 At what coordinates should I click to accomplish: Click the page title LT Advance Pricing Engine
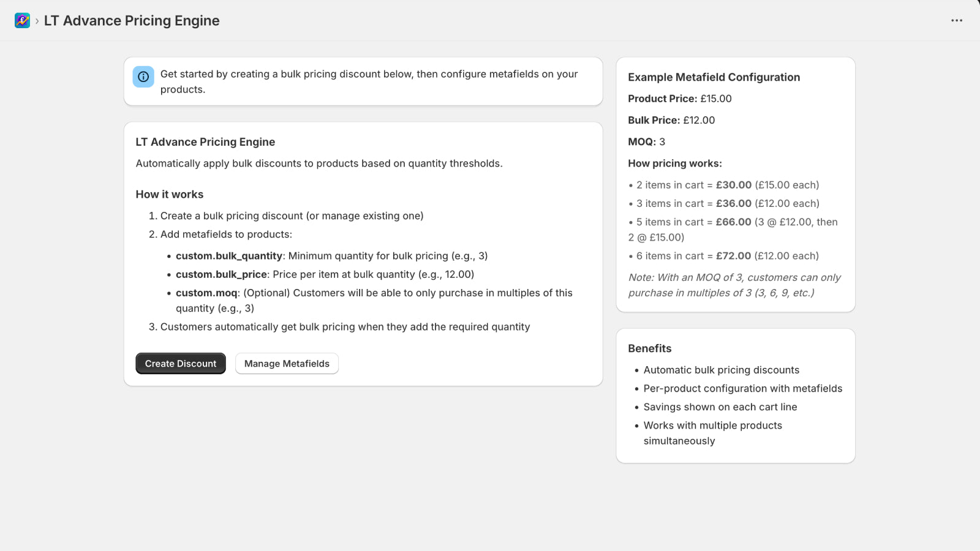(x=132, y=21)
